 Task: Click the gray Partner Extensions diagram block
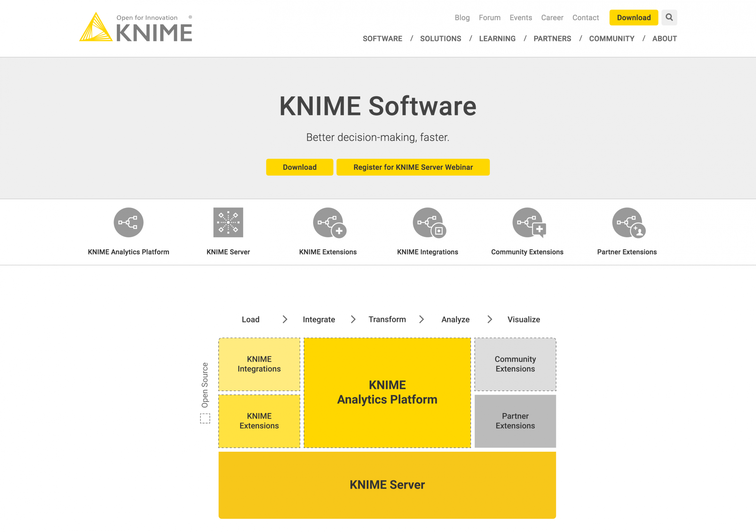tap(515, 421)
